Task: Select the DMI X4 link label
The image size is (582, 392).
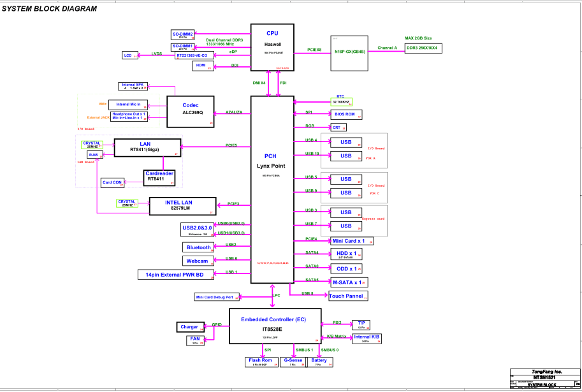Action: coord(259,83)
